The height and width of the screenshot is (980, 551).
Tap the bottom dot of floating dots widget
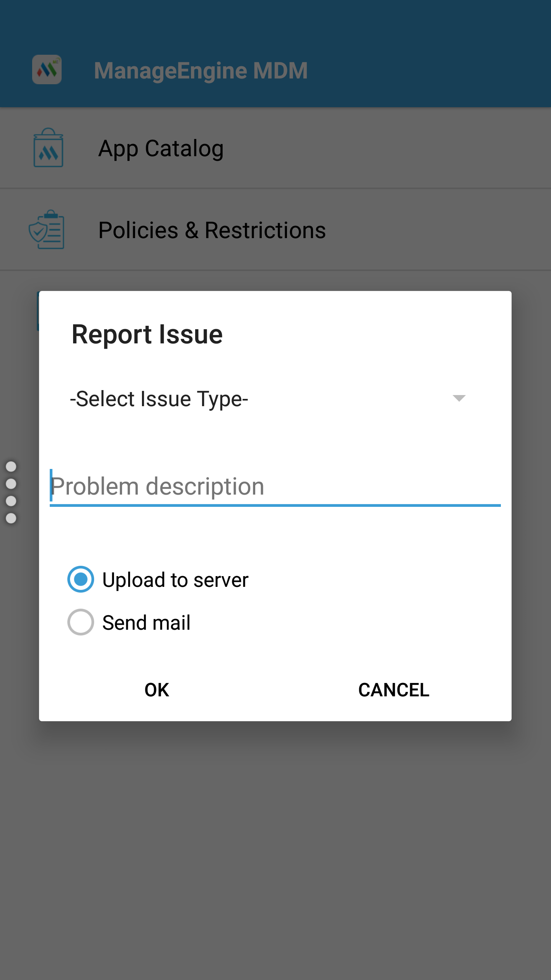(11, 518)
